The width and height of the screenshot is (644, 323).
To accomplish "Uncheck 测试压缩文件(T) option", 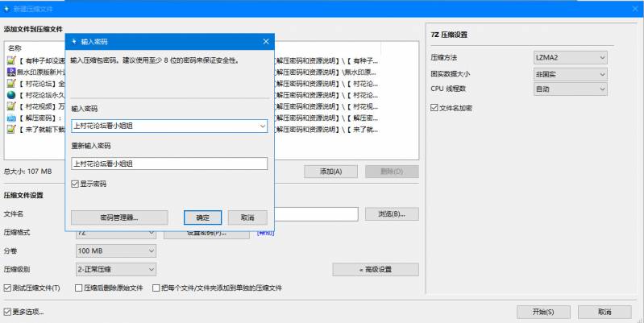I will coord(8,288).
